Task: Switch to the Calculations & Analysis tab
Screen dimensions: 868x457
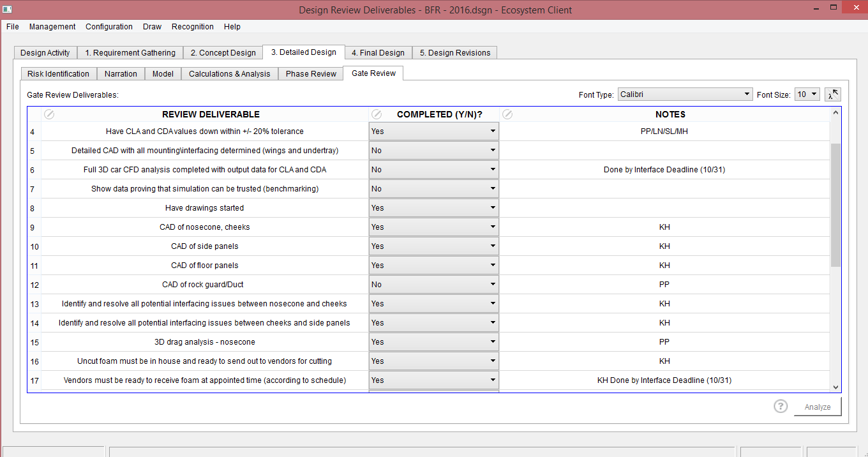Action: click(x=229, y=74)
